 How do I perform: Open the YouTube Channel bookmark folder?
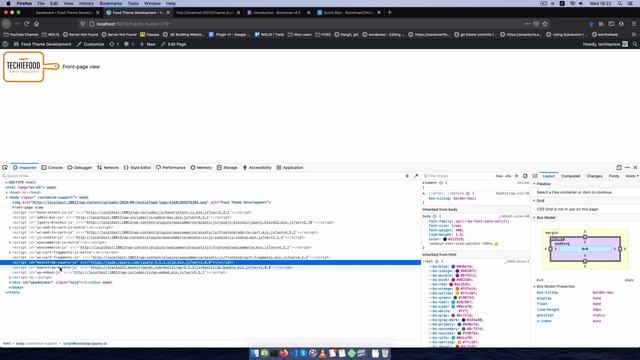click(x=20, y=35)
